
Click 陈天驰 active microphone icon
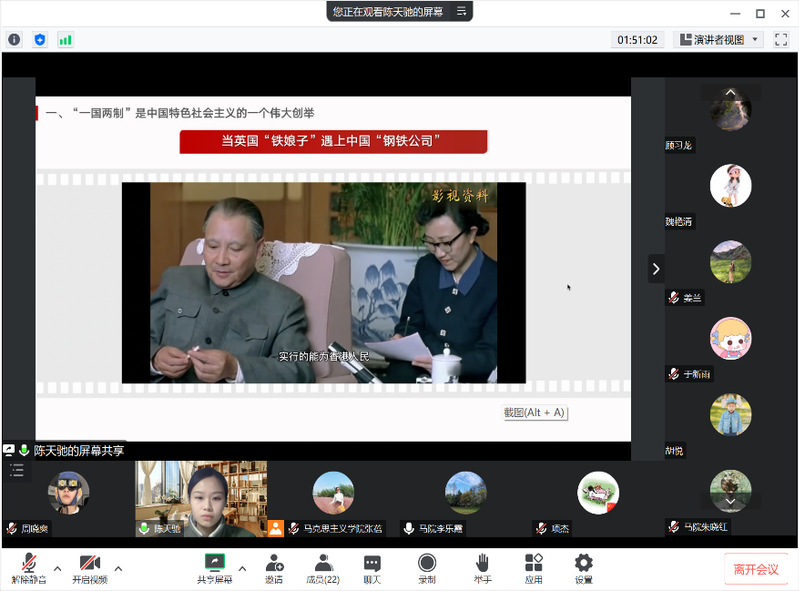point(144,528)
